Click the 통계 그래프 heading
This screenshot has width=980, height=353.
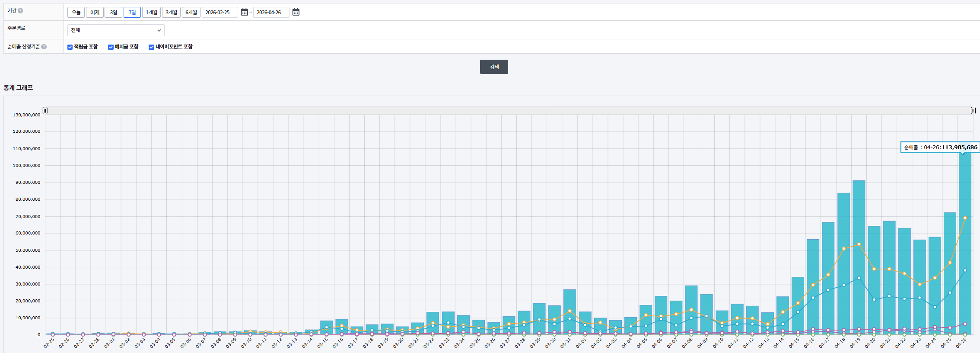click(18, 88)
